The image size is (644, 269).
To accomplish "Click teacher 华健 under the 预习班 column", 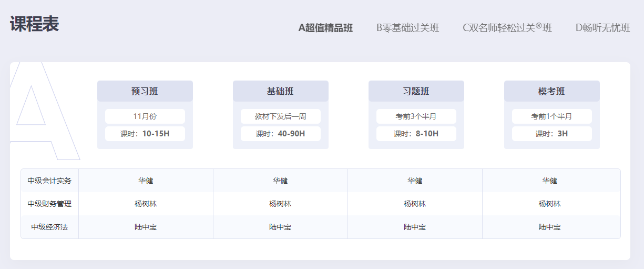I will click(146, 181).
